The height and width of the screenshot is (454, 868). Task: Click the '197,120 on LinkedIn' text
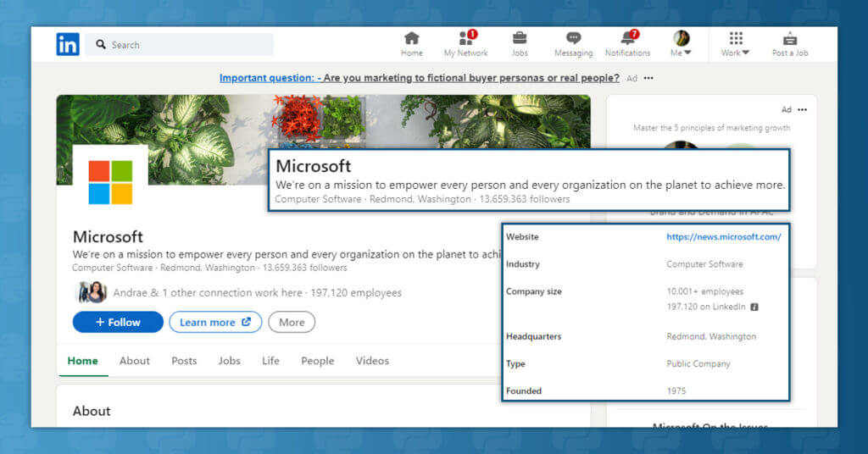click(706, 307)
